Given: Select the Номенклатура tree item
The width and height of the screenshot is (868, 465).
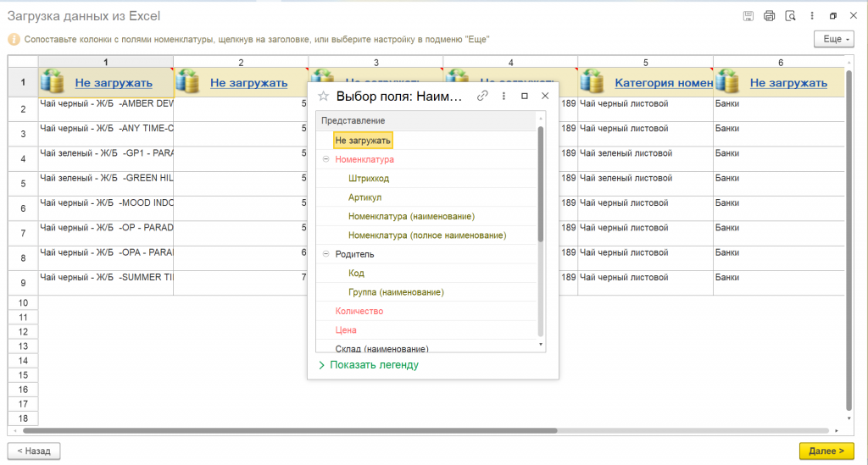Looking at the screenshot, I should click(x=364, y=159).
